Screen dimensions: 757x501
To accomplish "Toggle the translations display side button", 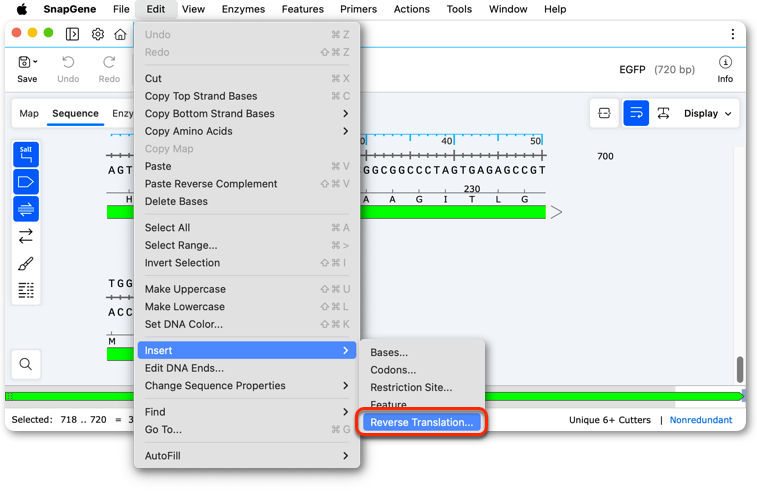I will click(26, 209).
